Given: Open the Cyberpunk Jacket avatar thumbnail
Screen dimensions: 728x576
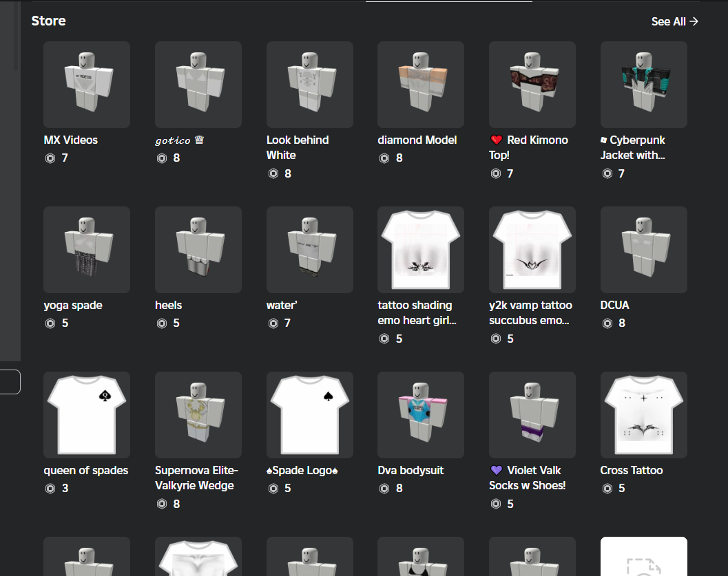Looking at the screenshot, I should [x=643, y=85].
